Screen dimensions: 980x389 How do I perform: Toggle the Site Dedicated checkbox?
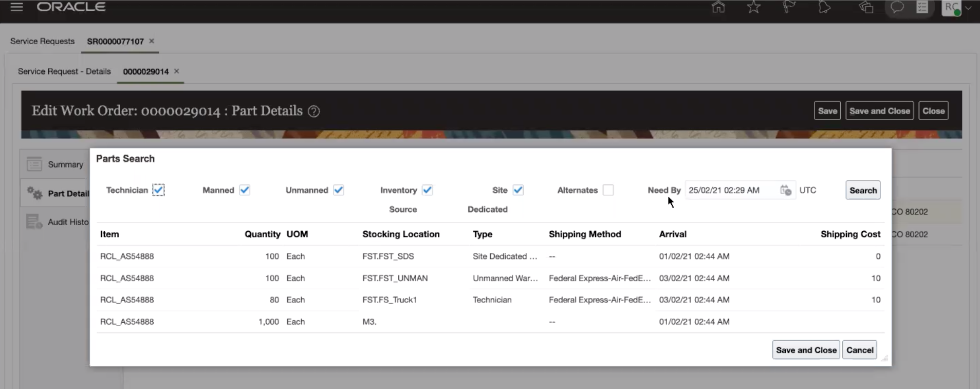pos(518,190)
